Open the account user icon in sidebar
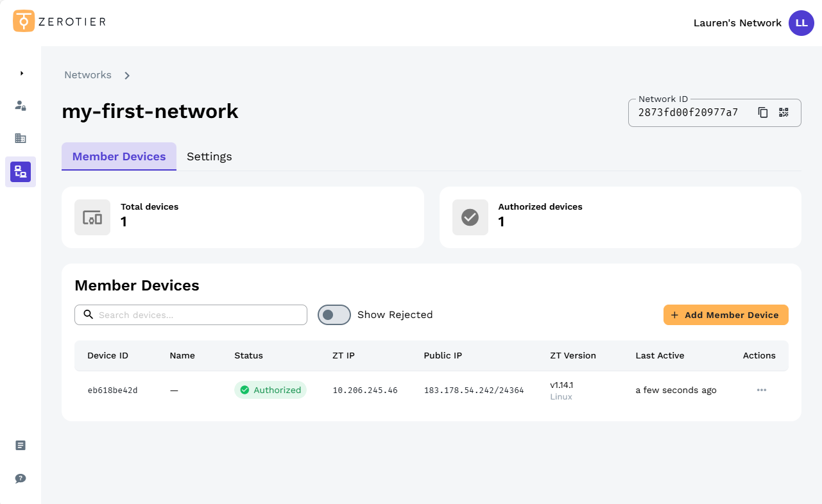Viewport: 822px width, 504px height. [21, 105]
